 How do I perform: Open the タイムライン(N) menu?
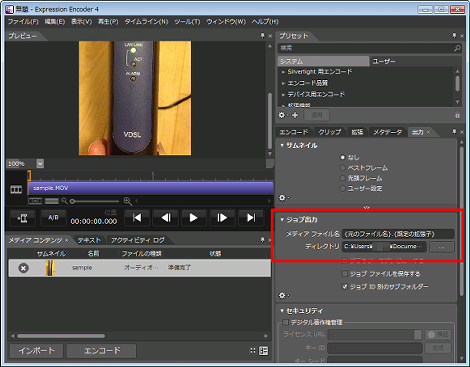click(146, 22)
